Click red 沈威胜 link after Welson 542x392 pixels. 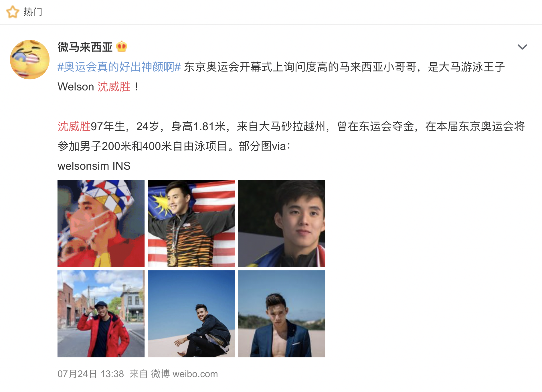coord(114,87)
